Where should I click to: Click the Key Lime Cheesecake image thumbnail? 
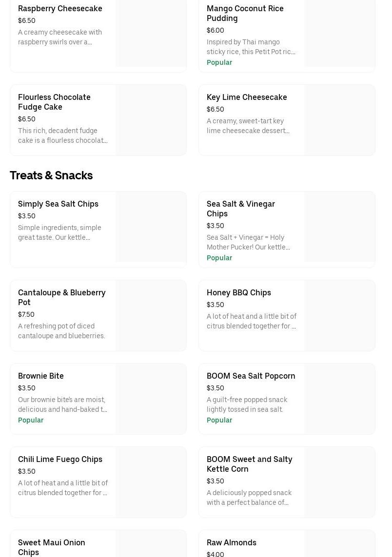click(339, 120)
